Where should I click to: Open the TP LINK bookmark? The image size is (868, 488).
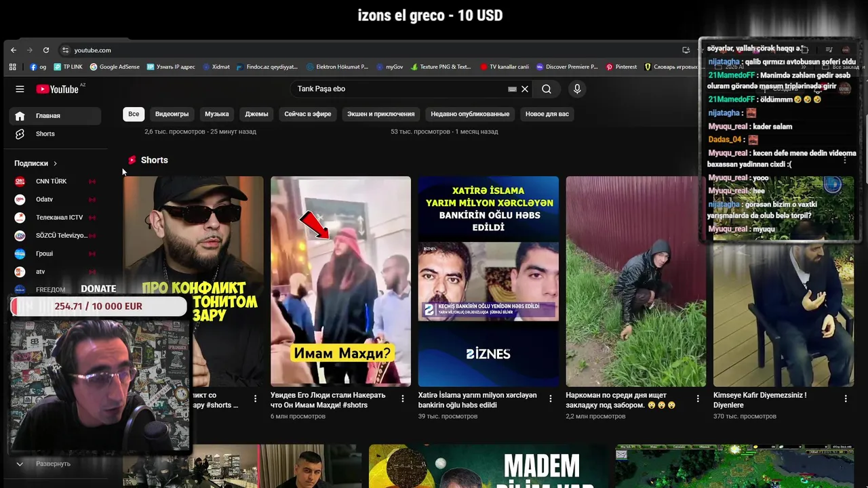tap(68, 67)
